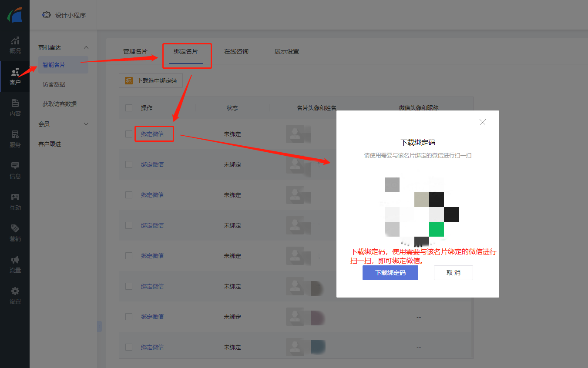The image size is (588, 368).
Task: Switch to the 展示设置 tab
Action: point(287,51)
